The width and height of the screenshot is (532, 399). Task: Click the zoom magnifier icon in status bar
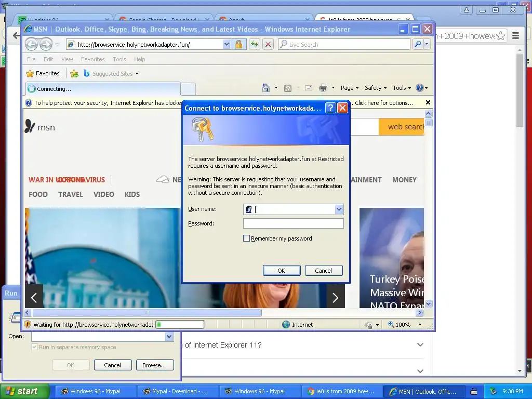pyautogui.click(x=391, y=324)
